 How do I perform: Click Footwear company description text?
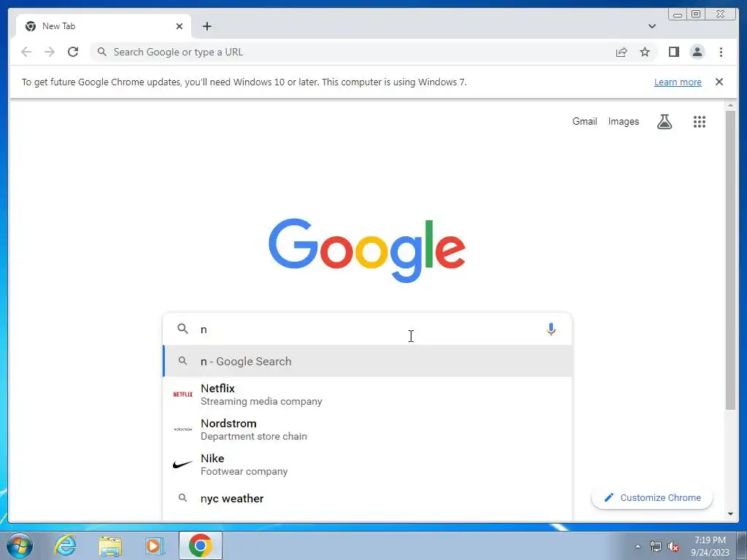244,472
